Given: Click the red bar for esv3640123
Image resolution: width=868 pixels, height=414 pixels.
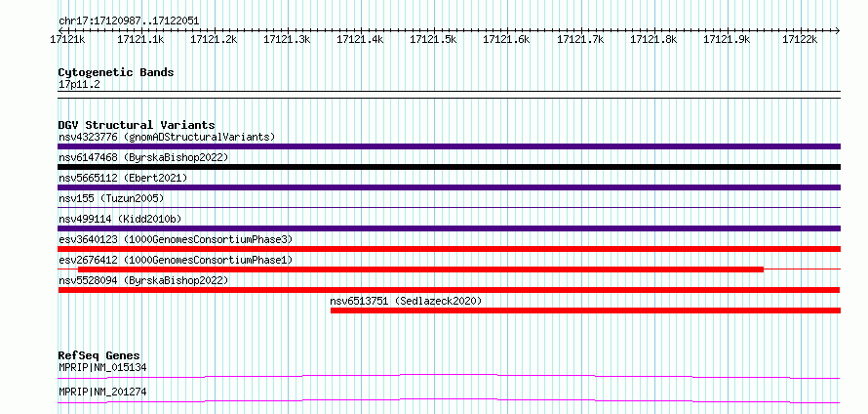Looking at the screenshot, I should click(449, 249).
